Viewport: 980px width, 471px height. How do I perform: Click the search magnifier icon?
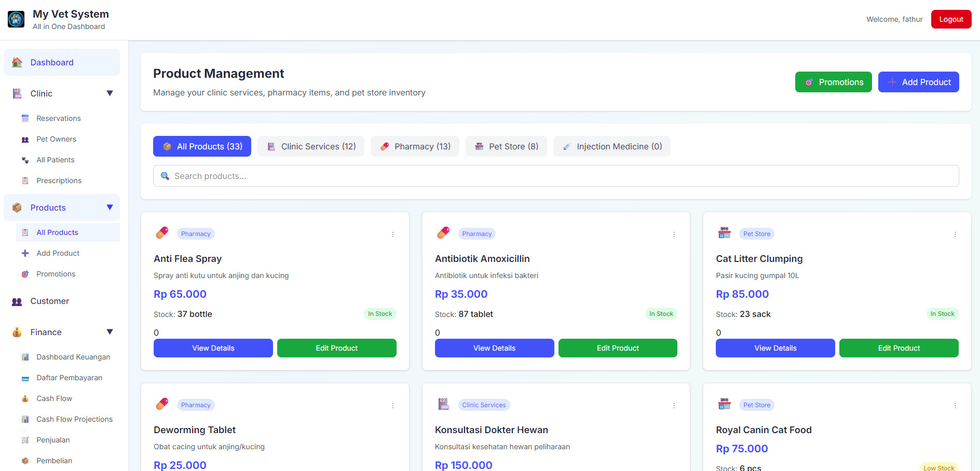tap(165, 176)
